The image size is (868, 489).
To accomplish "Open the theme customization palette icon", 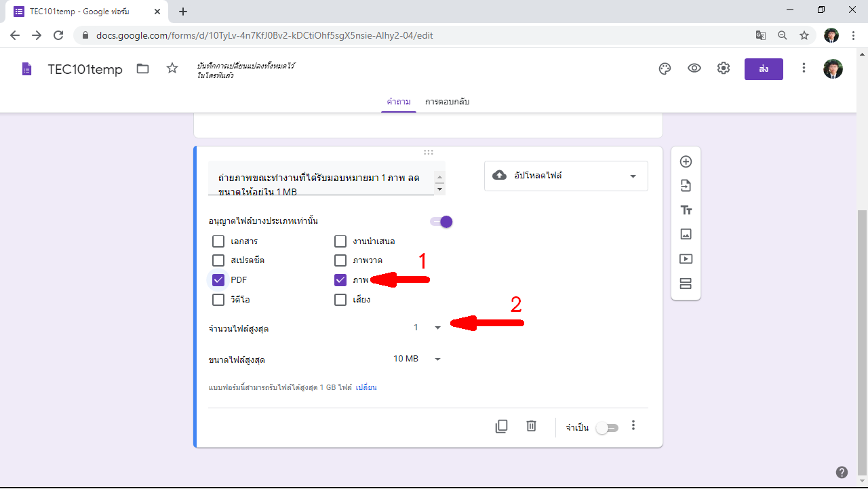I will tap(665, 69).
